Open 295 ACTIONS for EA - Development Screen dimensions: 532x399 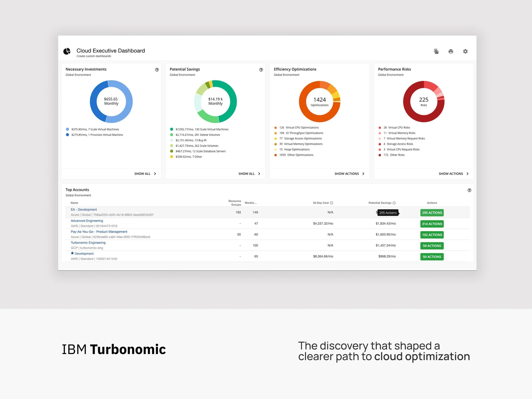pos(432,213)
